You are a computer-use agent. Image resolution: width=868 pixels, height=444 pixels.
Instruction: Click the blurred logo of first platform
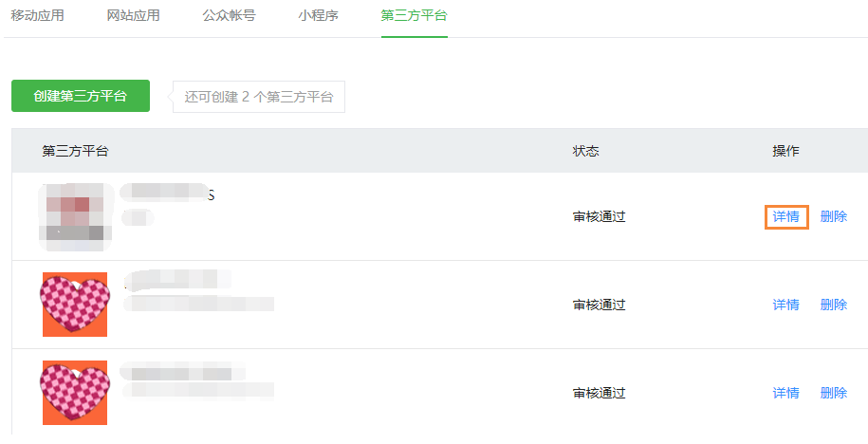75,216
